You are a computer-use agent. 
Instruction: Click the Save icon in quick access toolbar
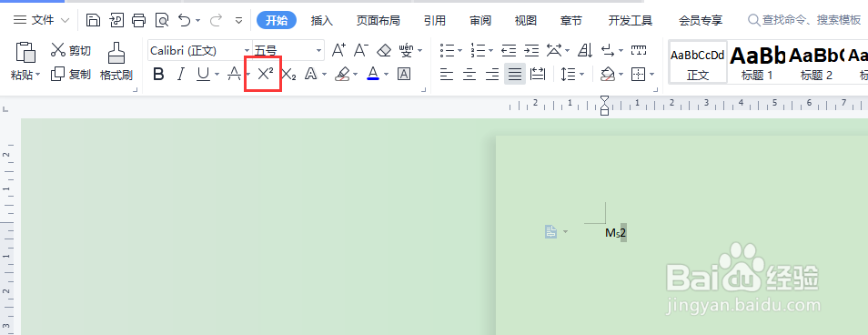[x=93, y=21]
